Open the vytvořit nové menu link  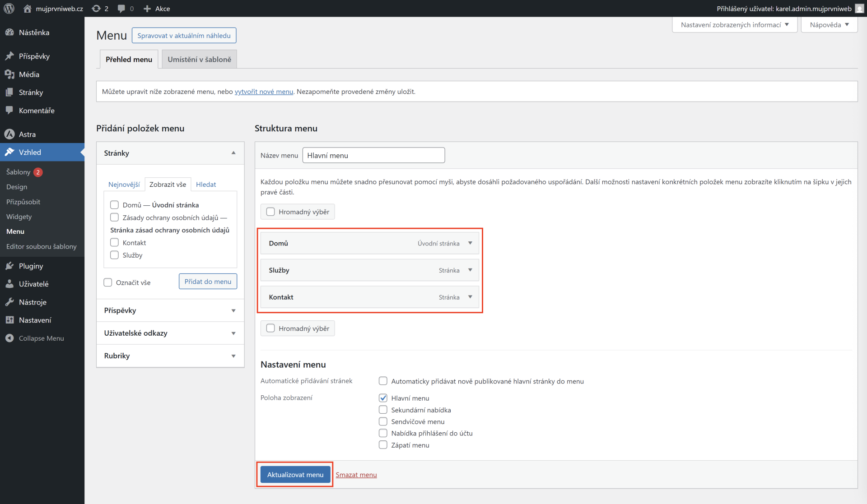(x=264, y=91)
